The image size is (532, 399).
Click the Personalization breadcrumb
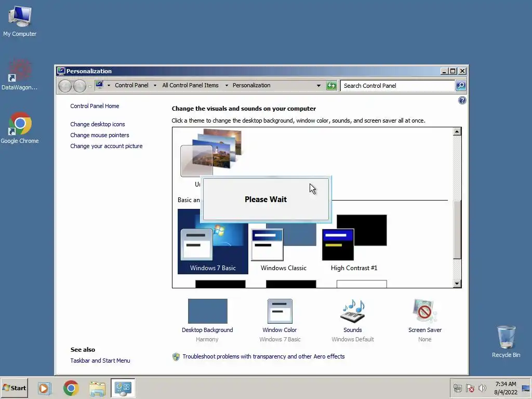[x=251, y=86]
